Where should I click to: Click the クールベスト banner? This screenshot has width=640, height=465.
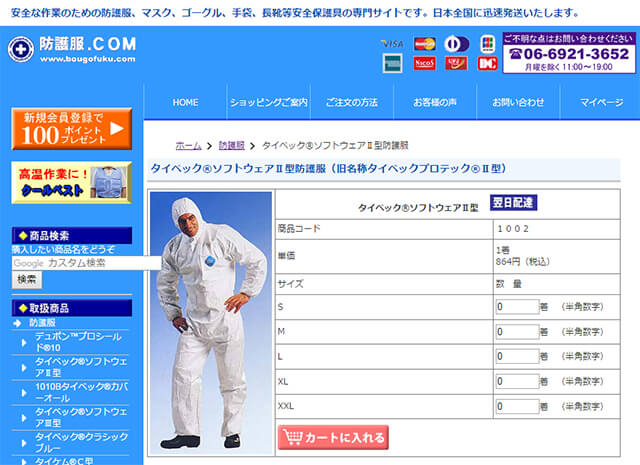[72, 182]
